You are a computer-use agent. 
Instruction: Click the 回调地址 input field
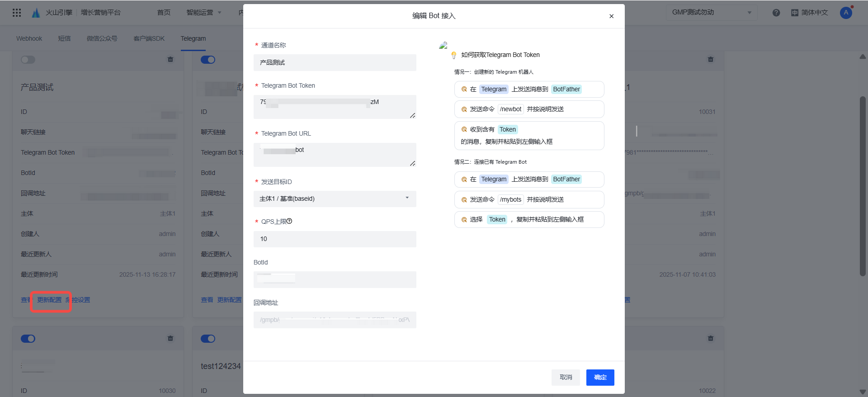pos(335,320)
